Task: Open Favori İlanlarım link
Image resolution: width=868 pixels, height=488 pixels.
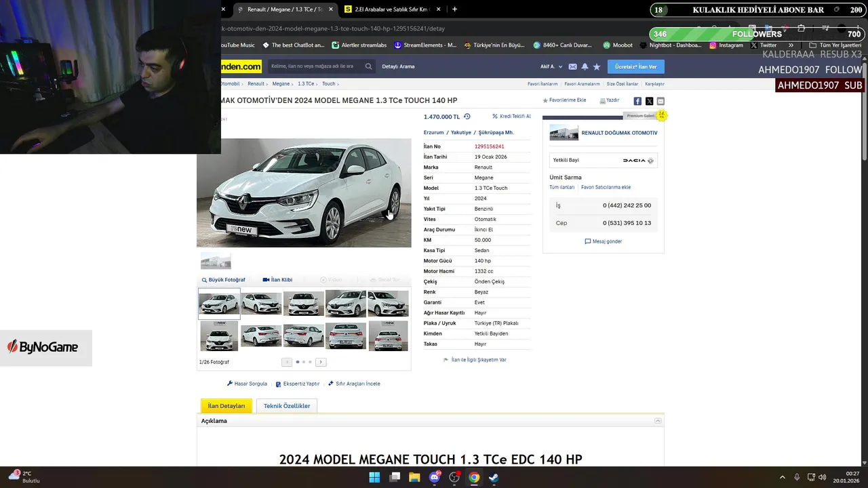Action: pos(542,84)
